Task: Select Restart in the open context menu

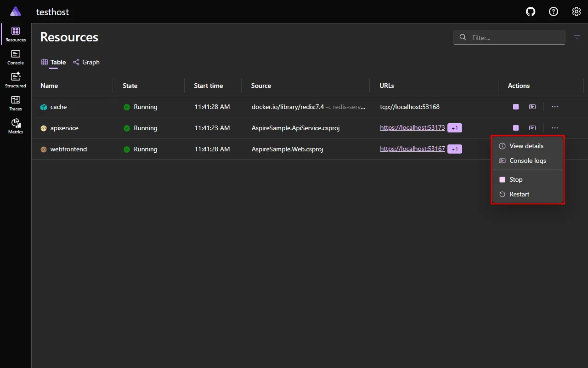Action: (x=519, y=194)
